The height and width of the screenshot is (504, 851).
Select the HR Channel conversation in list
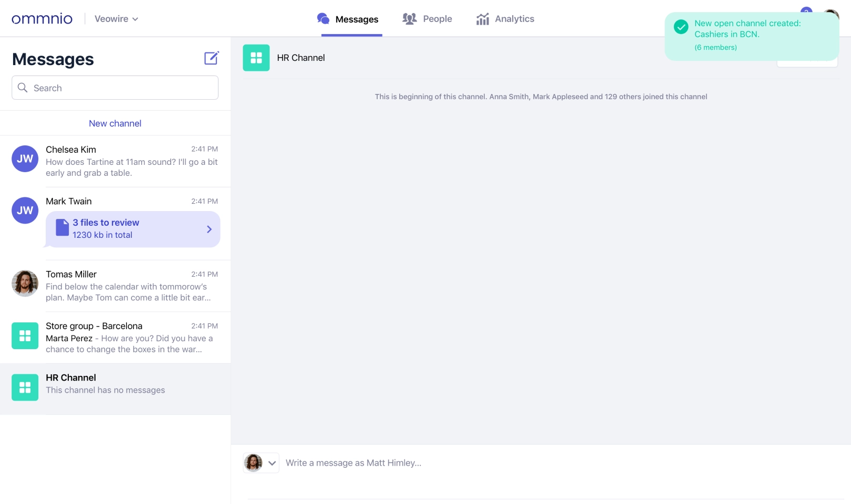[x=115, y=388]
